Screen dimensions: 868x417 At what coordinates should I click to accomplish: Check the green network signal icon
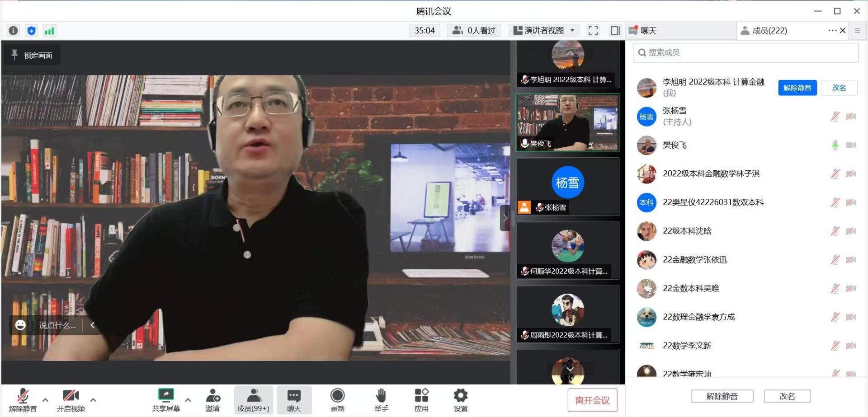click(49, 31)
